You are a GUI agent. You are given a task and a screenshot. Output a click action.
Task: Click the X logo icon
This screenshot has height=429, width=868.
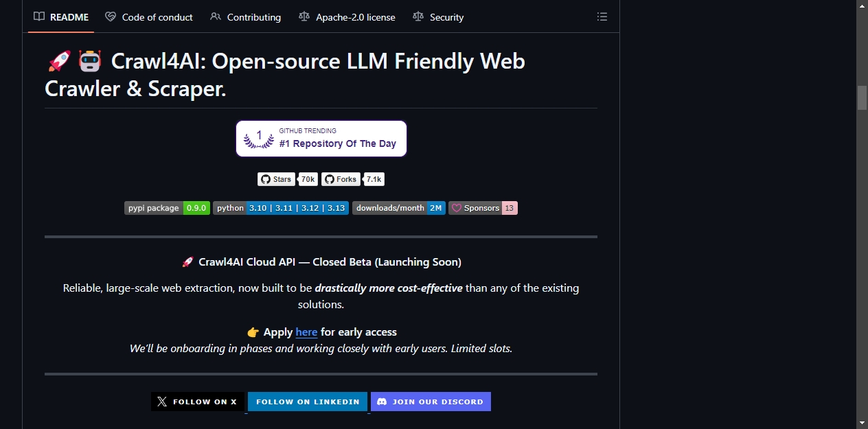click(162, 402)
